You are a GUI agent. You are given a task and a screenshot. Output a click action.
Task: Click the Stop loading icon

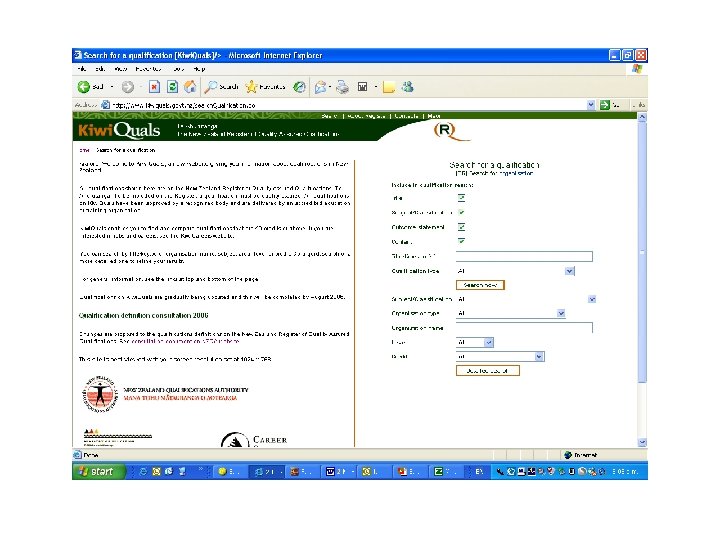tap(154, 87)
